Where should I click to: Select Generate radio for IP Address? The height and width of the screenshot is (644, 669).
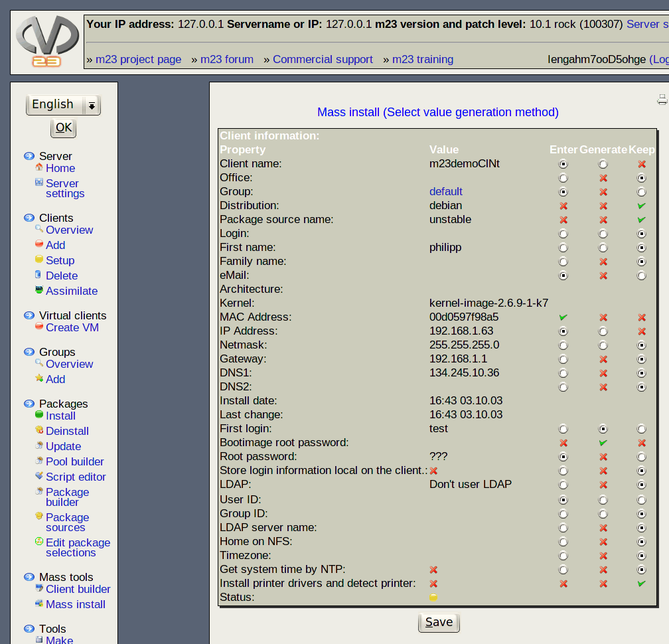point(603,331)
